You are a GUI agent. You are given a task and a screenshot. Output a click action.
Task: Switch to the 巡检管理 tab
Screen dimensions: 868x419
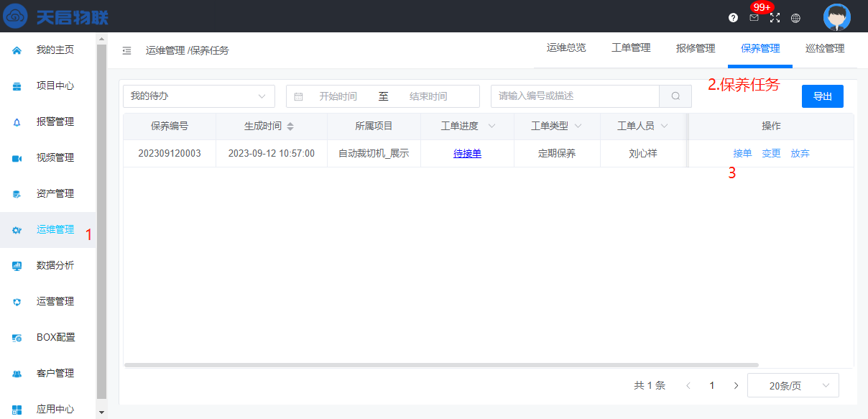[825, 48]
